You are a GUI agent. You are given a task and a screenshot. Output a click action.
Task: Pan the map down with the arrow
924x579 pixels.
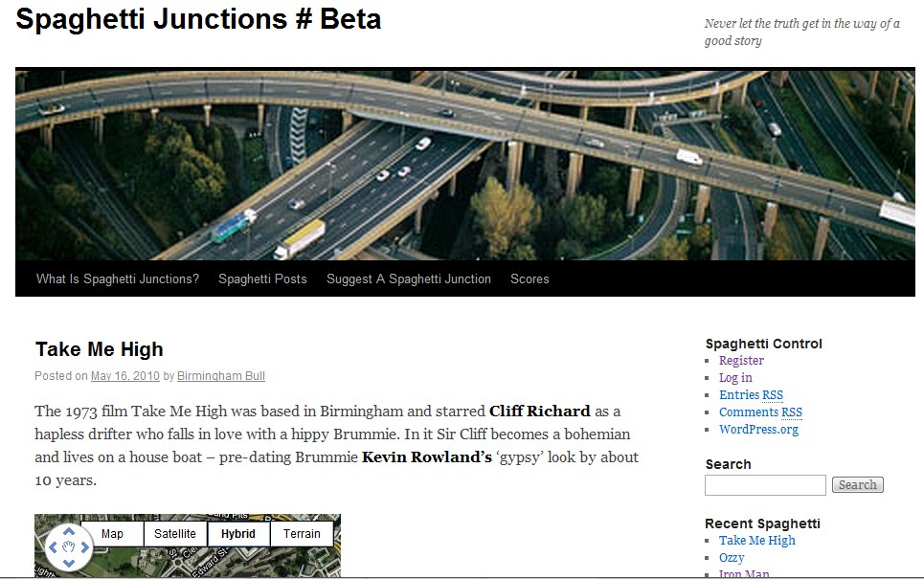click(x=68, y=564)
